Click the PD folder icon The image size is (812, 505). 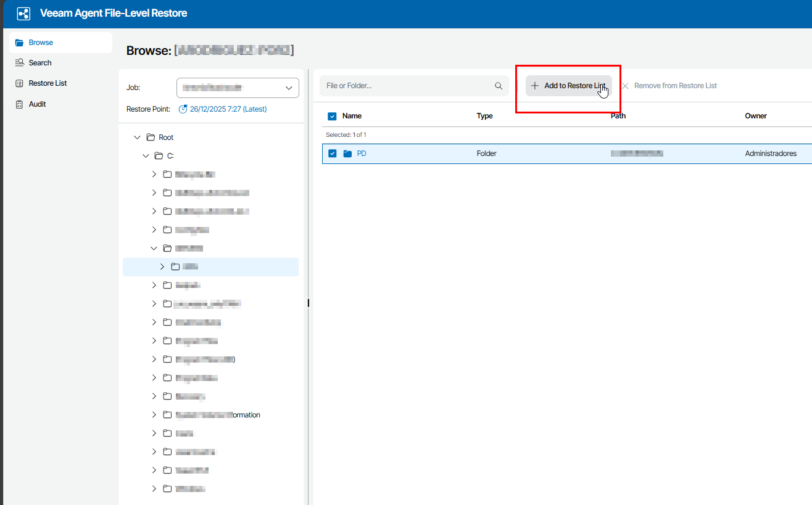347,154
